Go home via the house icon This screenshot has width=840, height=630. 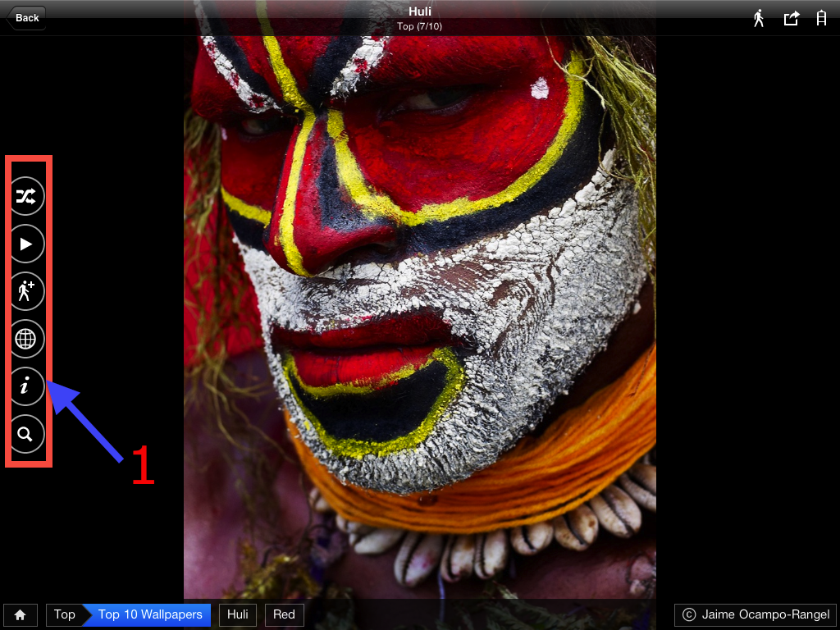[x=21, y=614]
